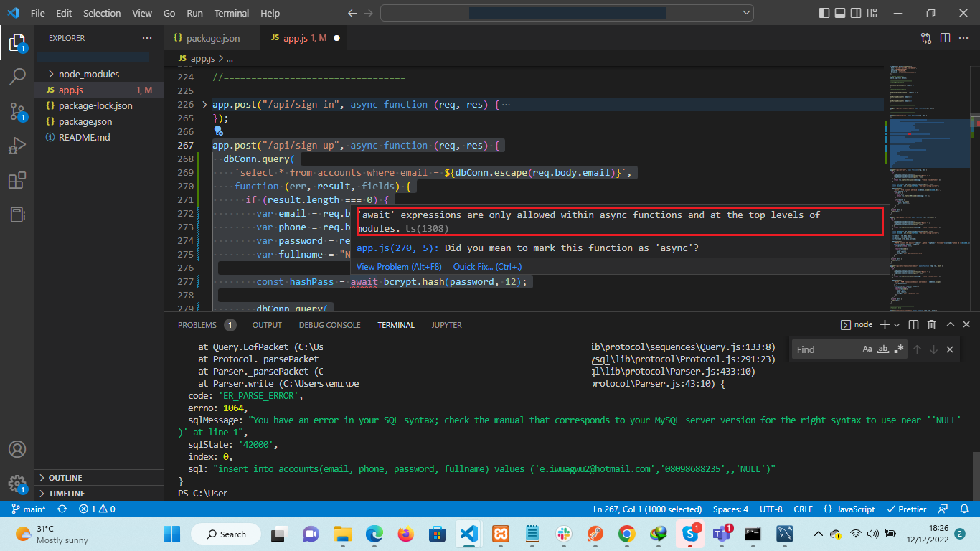Open the Source Control view

point(17,111)
